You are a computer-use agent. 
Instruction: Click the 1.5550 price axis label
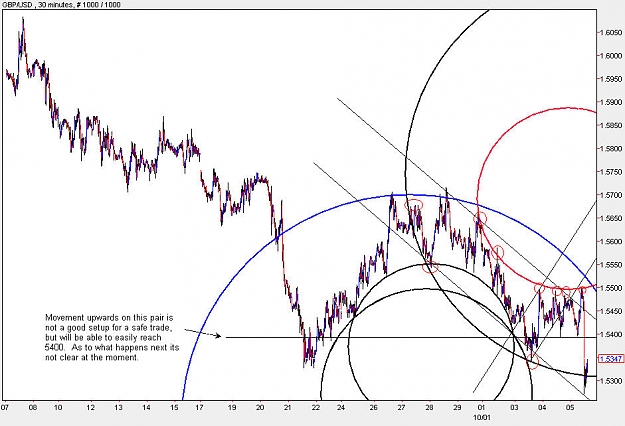(611, 265)
